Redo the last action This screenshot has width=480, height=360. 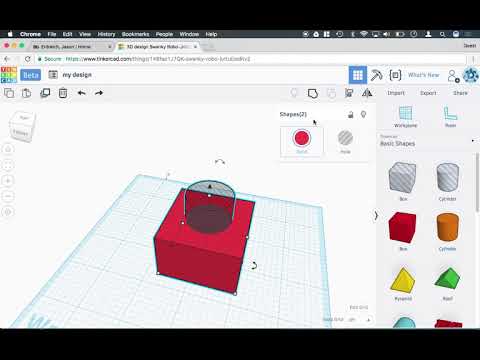click(x=99, y=93)
